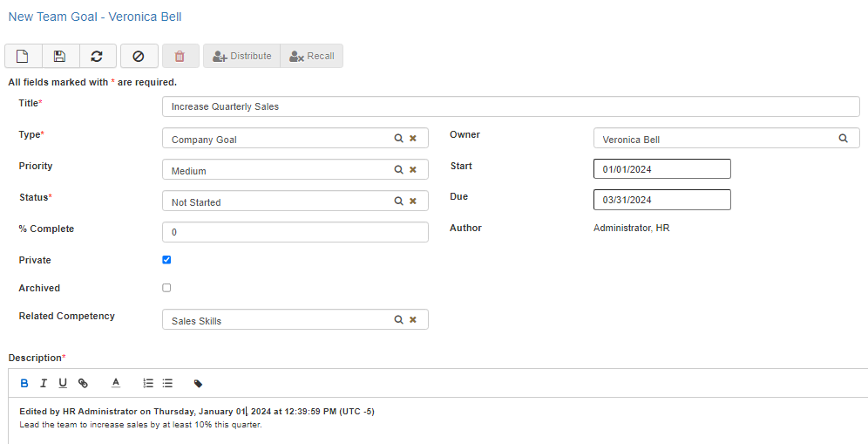
Task: Open the text color picker in editor
Action: [115, 383]
